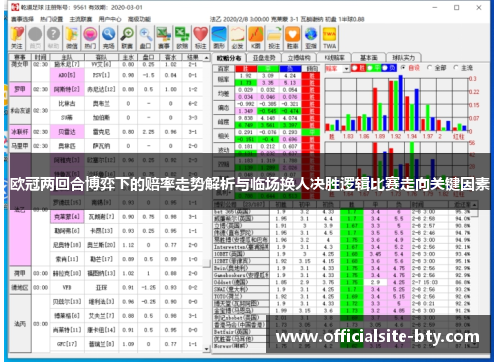
Task: Switch to the 球队实力 tab
Action: pos(404,58)
